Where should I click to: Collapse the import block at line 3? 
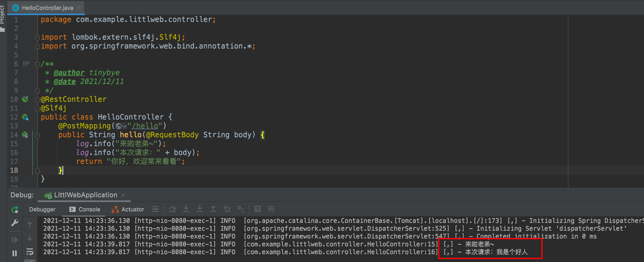(x=37, y=38)
